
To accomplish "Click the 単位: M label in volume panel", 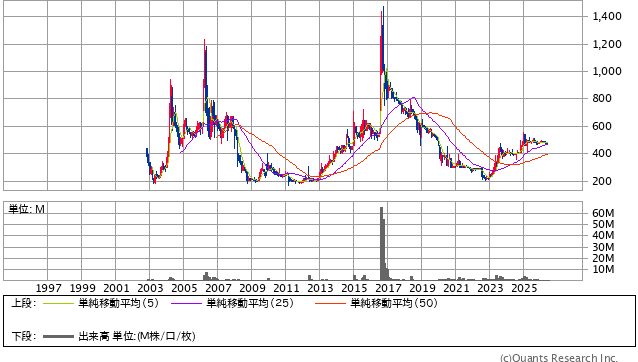I will [26, 209].
